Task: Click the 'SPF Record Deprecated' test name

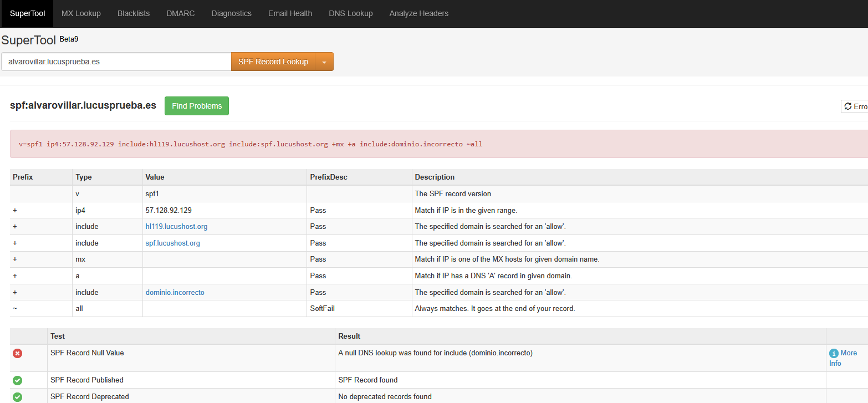Action: click(90, 397)
